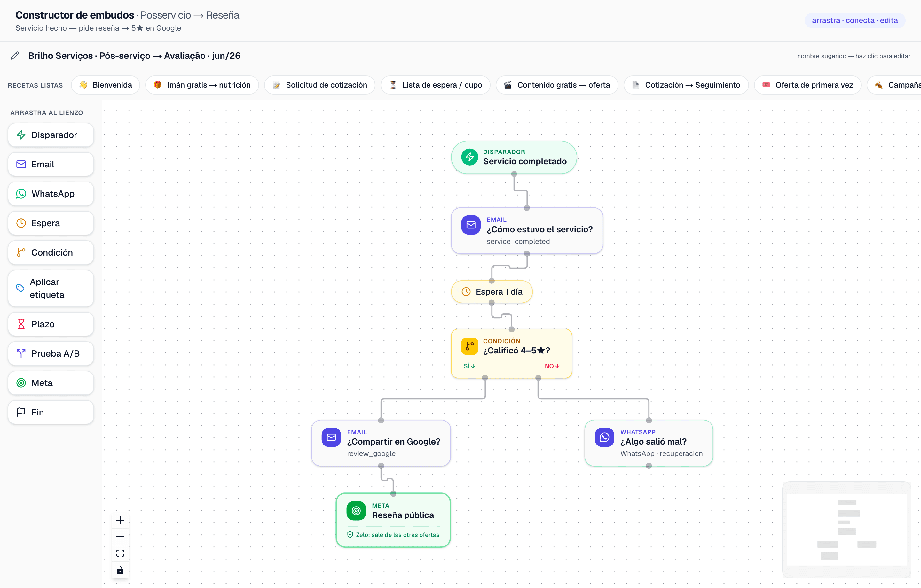Select the Bienvenida recipe
Image resolution: width=921 pixels, height=588 pixels.
pyautogui.click(x=106, y=85)
